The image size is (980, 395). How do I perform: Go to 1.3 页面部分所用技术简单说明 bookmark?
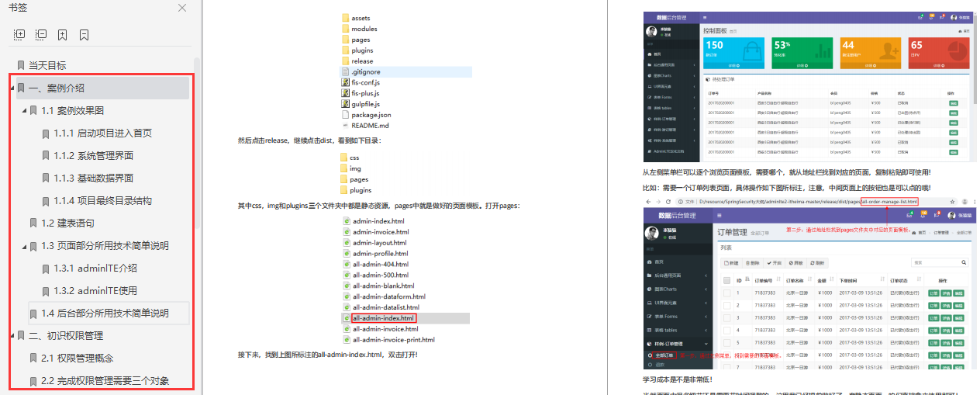[105, 245]
